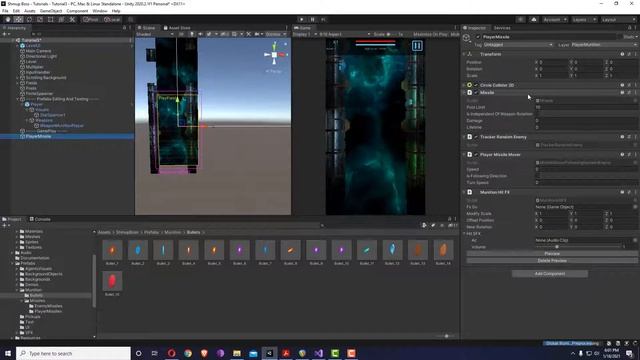Viewport: 640px width, 360px height.
Task: Toggle Circle Collider 2D enabled checkbox
Action: (476, 85)
